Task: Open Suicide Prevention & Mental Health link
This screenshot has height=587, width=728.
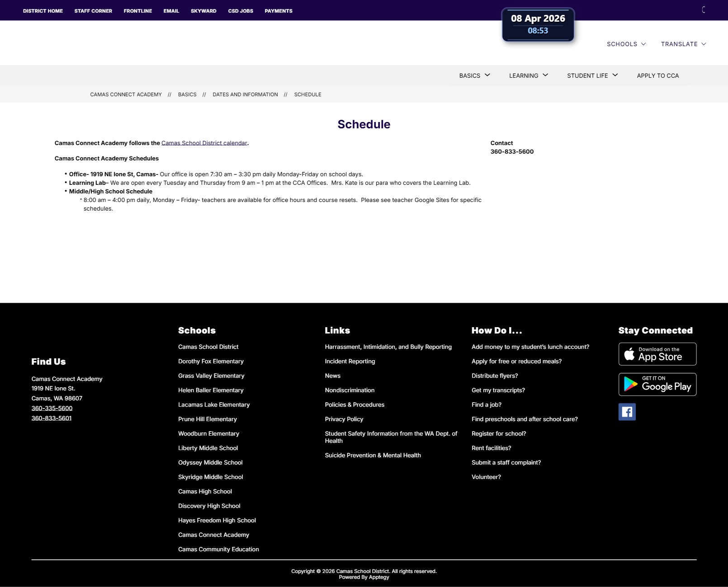Action: click(373, 455)
